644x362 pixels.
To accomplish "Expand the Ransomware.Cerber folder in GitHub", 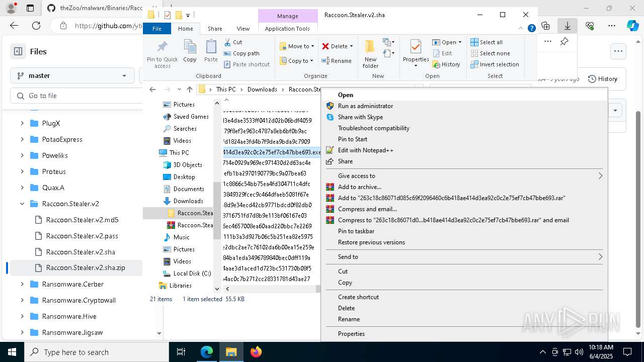I will [x=22, y=284].
